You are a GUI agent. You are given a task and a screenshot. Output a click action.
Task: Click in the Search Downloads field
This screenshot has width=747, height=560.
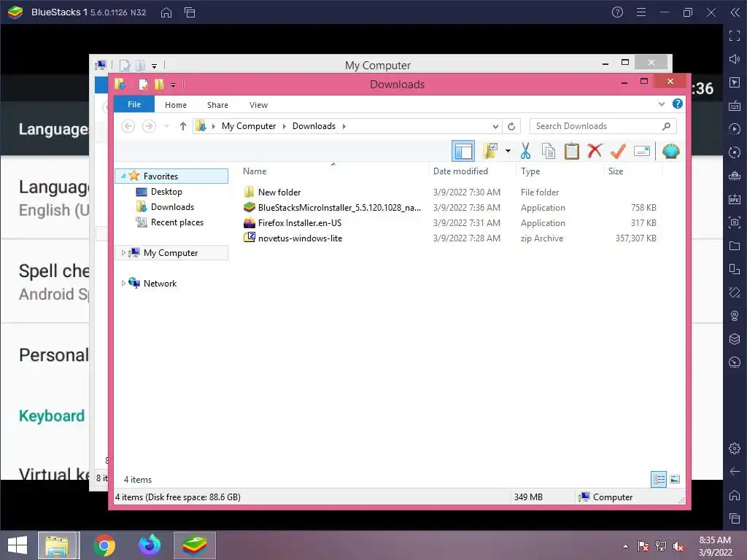(603, 126)
